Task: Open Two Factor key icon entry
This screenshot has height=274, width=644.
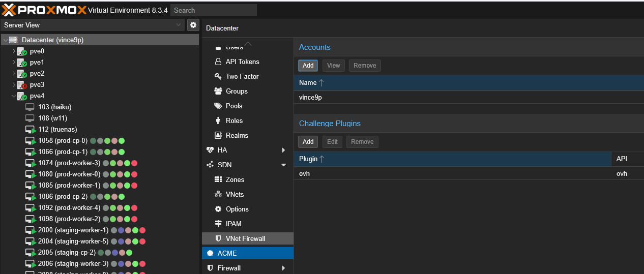Action: [x=218, y=76]
